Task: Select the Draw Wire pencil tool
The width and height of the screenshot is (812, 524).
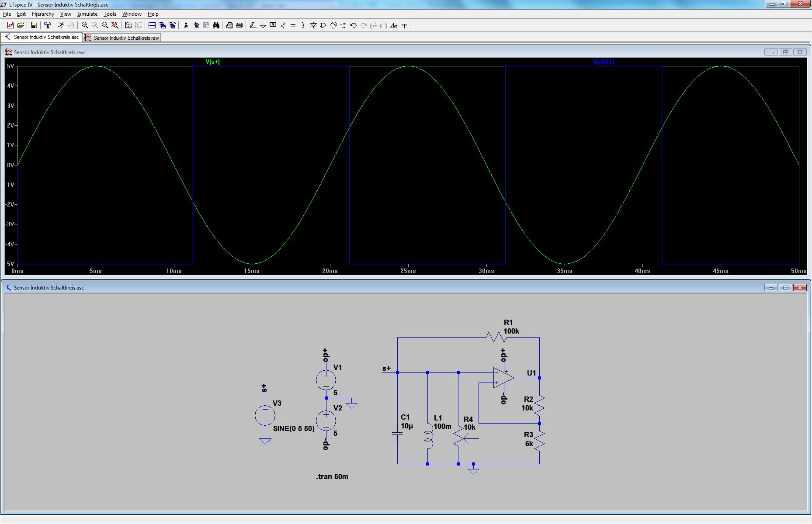Action: 253,25
